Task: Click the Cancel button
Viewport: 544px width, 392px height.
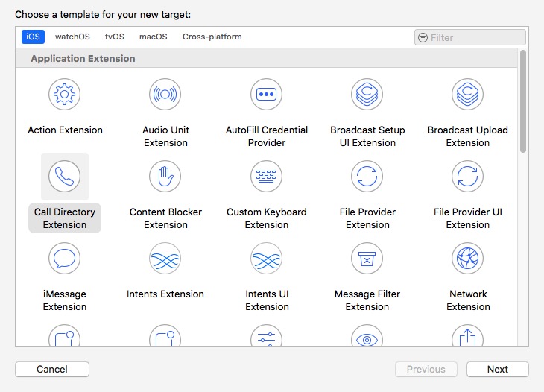Action: point(52,369)
